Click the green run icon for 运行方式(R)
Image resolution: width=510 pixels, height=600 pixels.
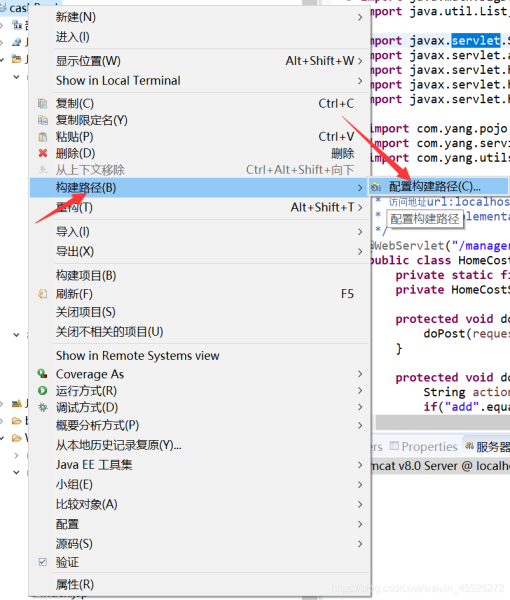pyautogui.click(x=42, y=391)
